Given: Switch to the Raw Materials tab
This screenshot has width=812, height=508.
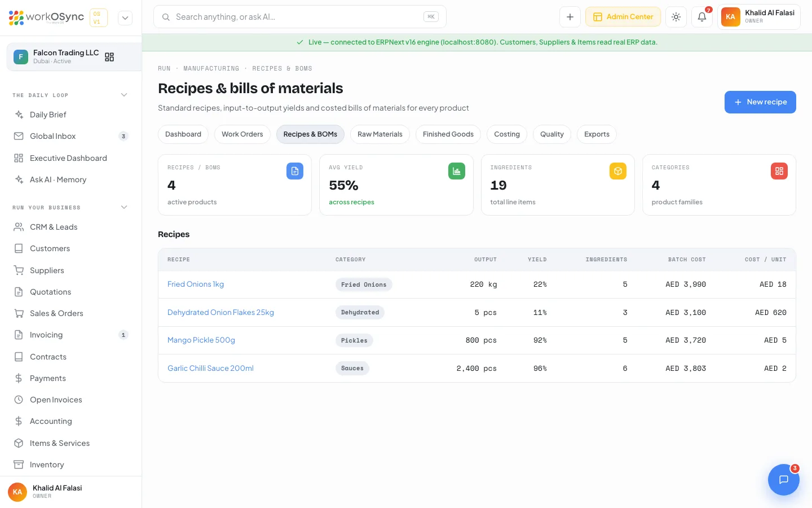Looking at the screenshot, I should [x=380, y=134].
